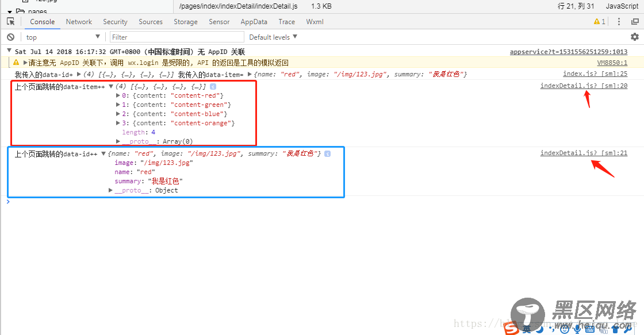
Task: Open the indexDetail.js? [sm]:21 link
Action: coord(584,153)
